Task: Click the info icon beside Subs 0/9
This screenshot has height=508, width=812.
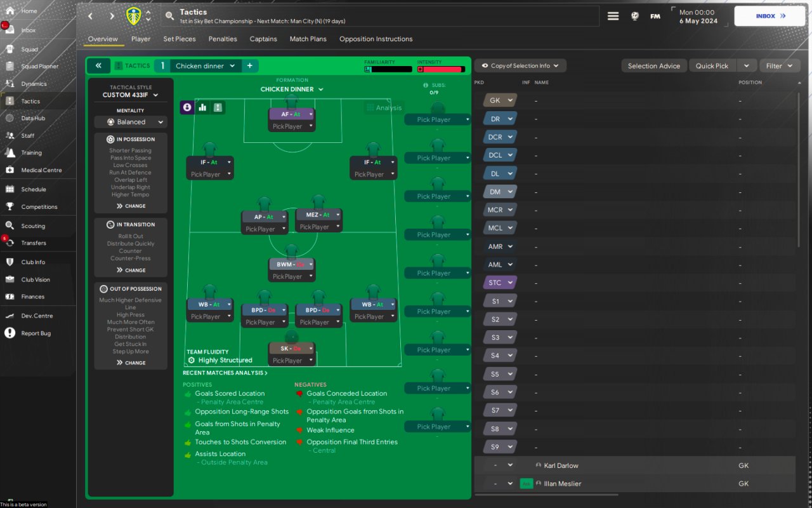Action: pyautogui.click(x=426, y=85)
